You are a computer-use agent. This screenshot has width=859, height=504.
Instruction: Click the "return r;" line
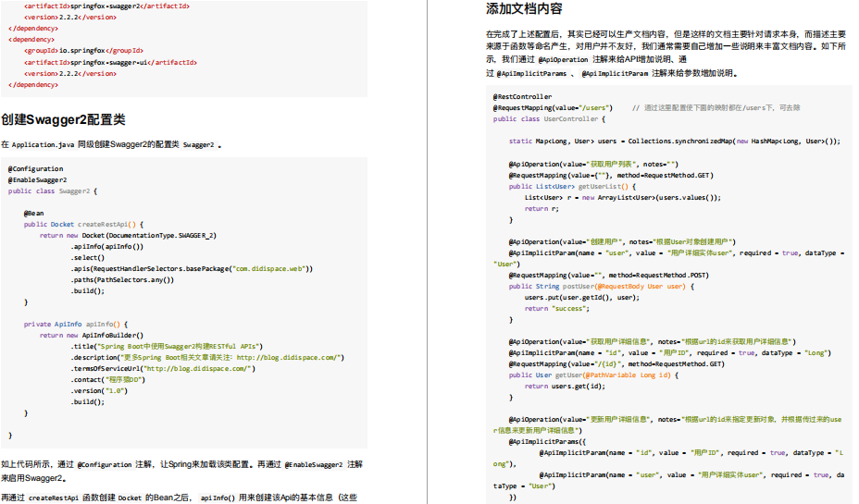pos(542,208)
